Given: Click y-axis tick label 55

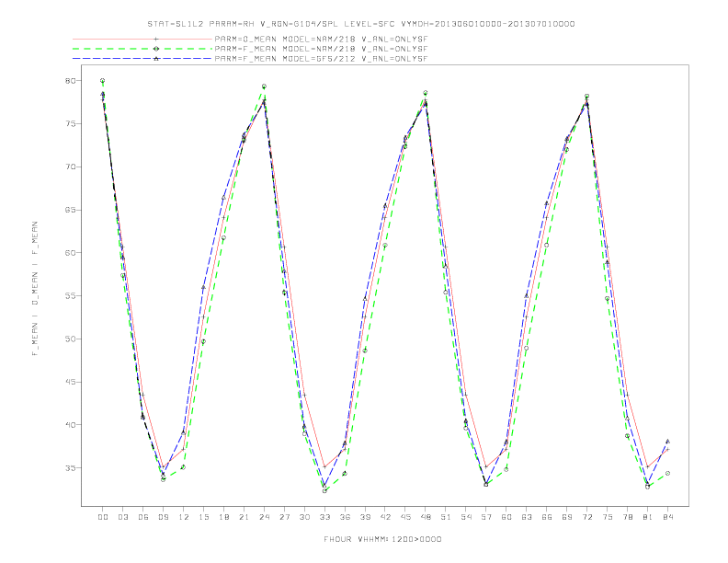Looking at the screenshot, I should tap(70, 295).
